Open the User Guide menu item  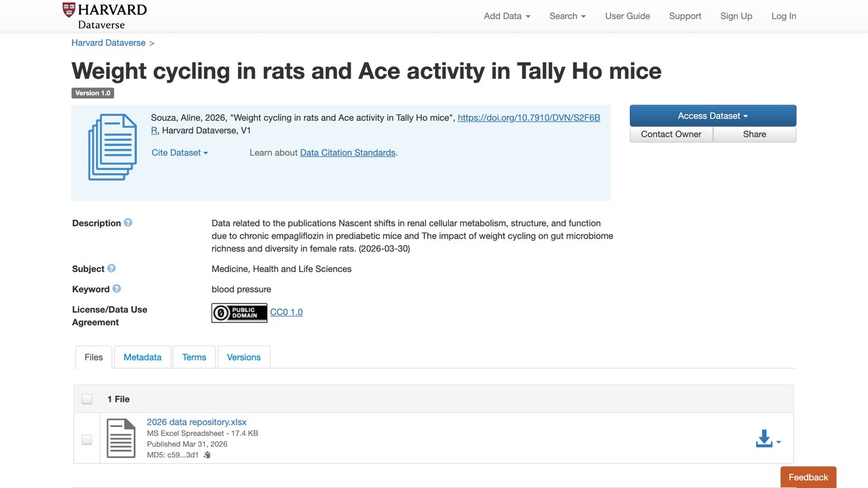[628, 16]
